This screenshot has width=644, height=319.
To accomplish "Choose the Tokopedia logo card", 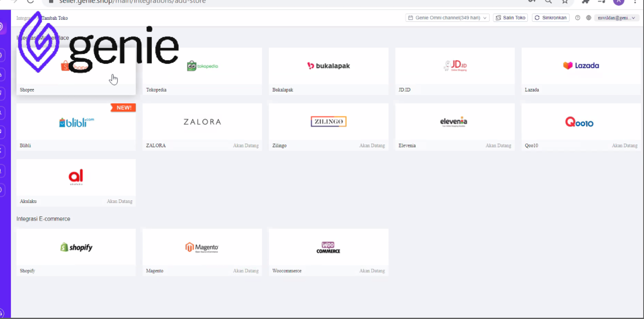I will coord(202,71).
